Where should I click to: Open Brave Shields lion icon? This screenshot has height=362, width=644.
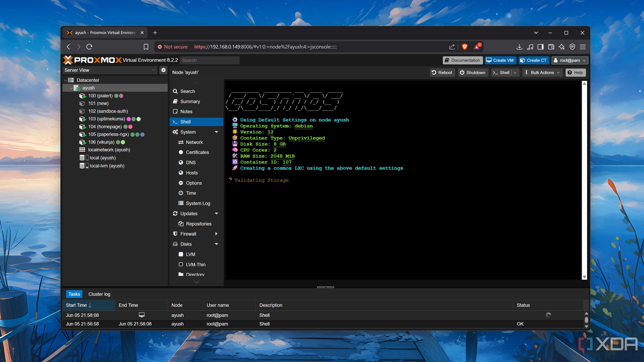465,47
